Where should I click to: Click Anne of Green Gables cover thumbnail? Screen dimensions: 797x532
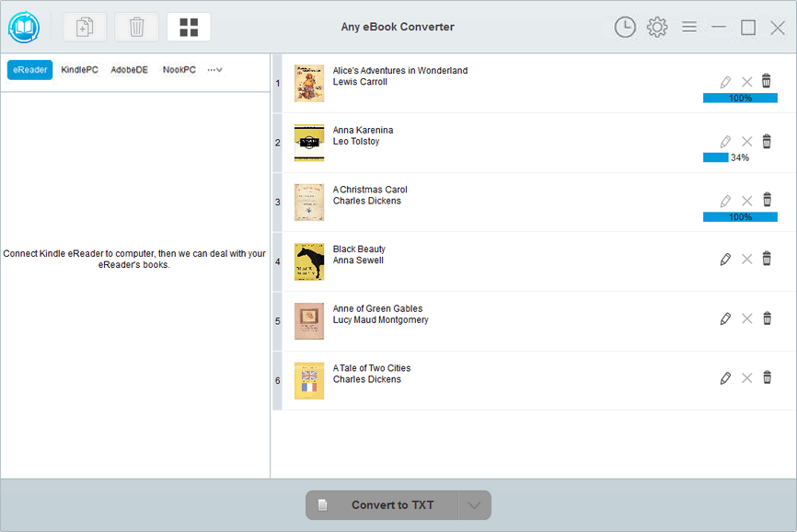309,321
